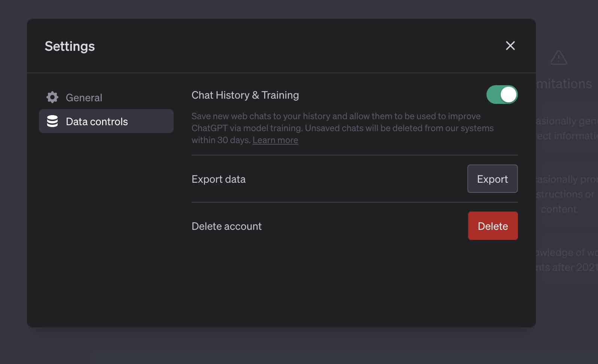
Task: Click the chat history description paragraph
Action: click(342, 128)
